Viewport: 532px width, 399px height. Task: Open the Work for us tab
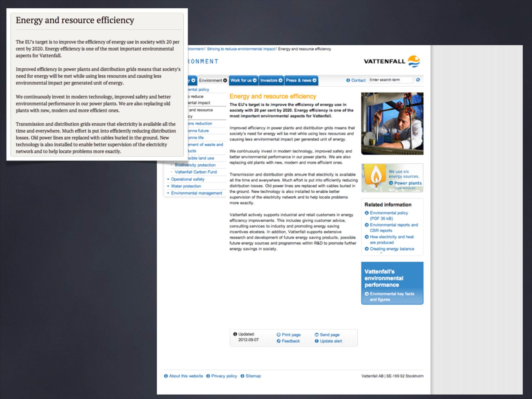click(x=243, y=80)
